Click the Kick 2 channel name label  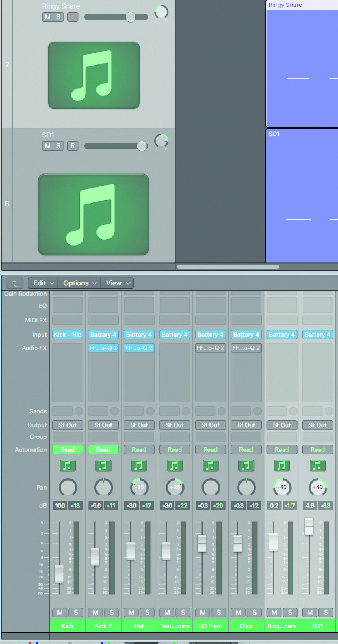[x=103, y=626]
